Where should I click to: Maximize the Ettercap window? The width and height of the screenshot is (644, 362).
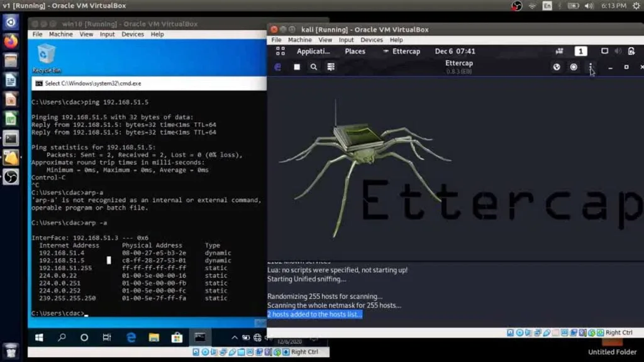(626, 67)
